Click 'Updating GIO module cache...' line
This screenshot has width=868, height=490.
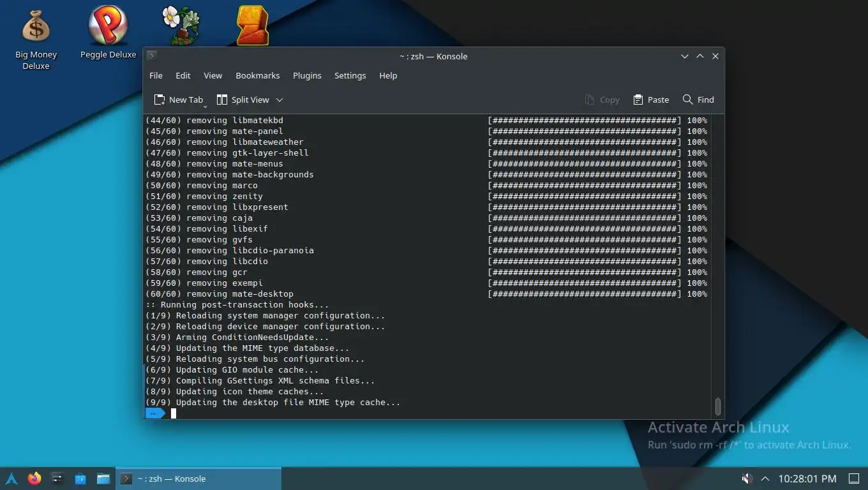232,370
